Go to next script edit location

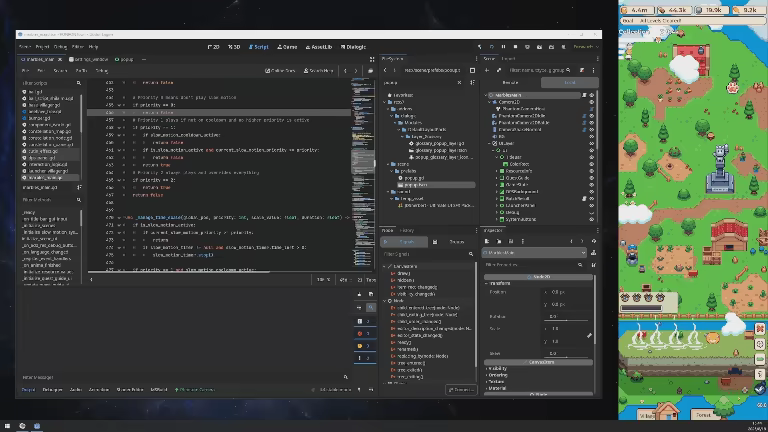coord(356,71)
